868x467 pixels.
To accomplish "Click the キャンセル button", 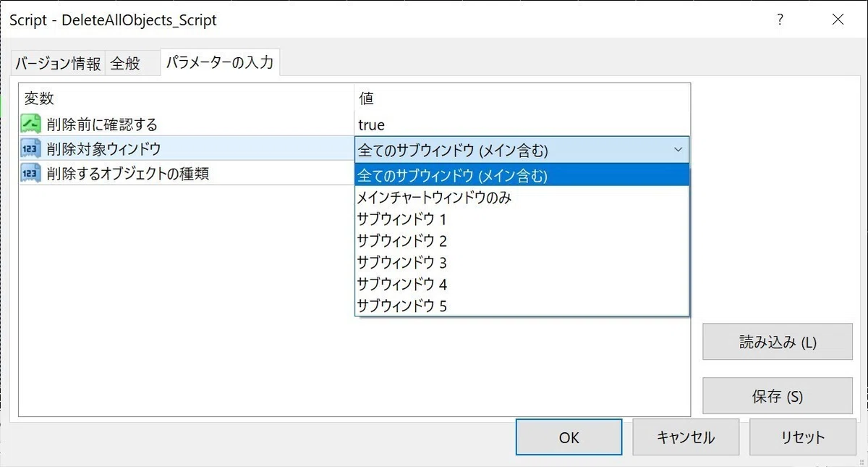I will click(686, 437).
